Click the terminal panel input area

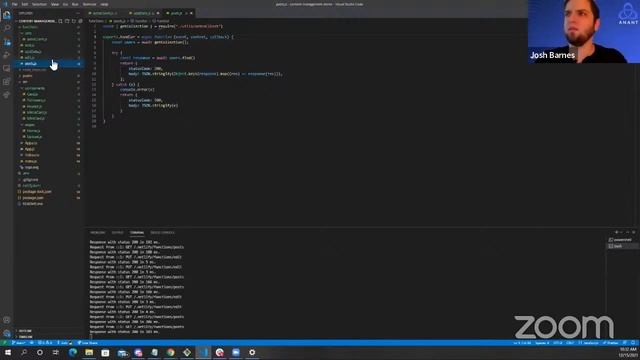click(x=345, y=288)
